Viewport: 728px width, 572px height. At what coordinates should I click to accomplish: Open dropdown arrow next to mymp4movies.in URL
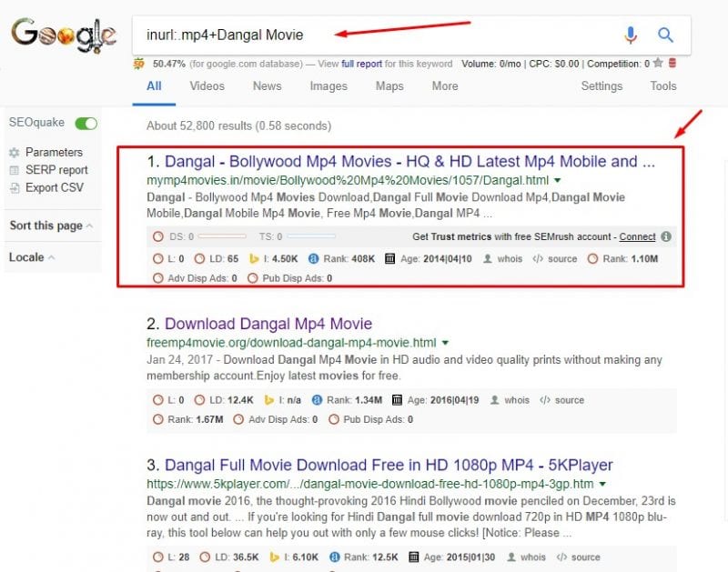coord(558,180)
